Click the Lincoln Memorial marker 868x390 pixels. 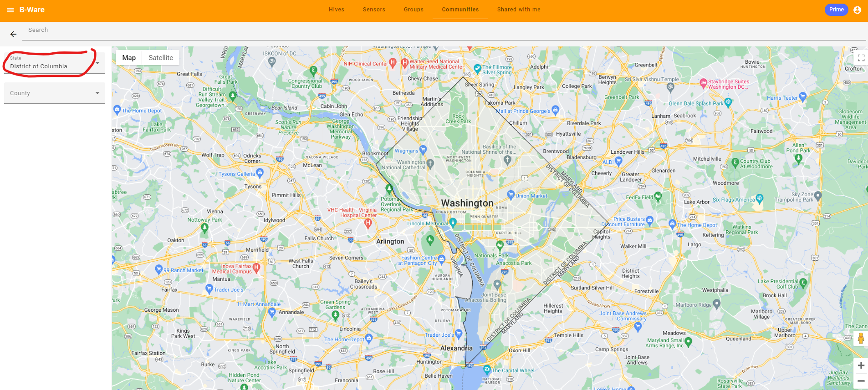click(x=453, y=222)
